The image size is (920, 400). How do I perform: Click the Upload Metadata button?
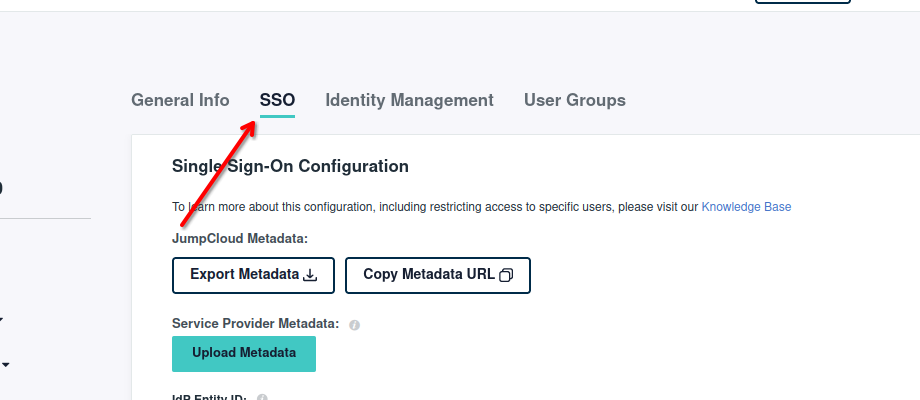click(244, 354)
